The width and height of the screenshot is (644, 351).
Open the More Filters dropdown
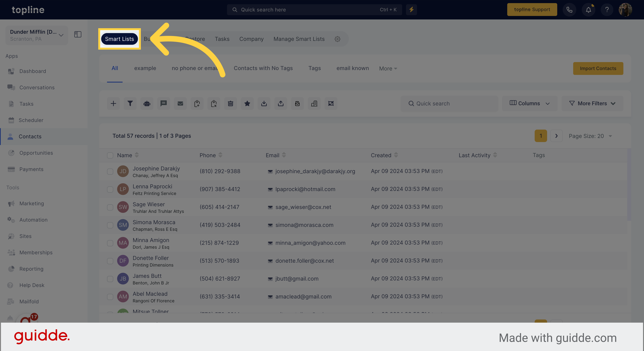pos(592,104)
